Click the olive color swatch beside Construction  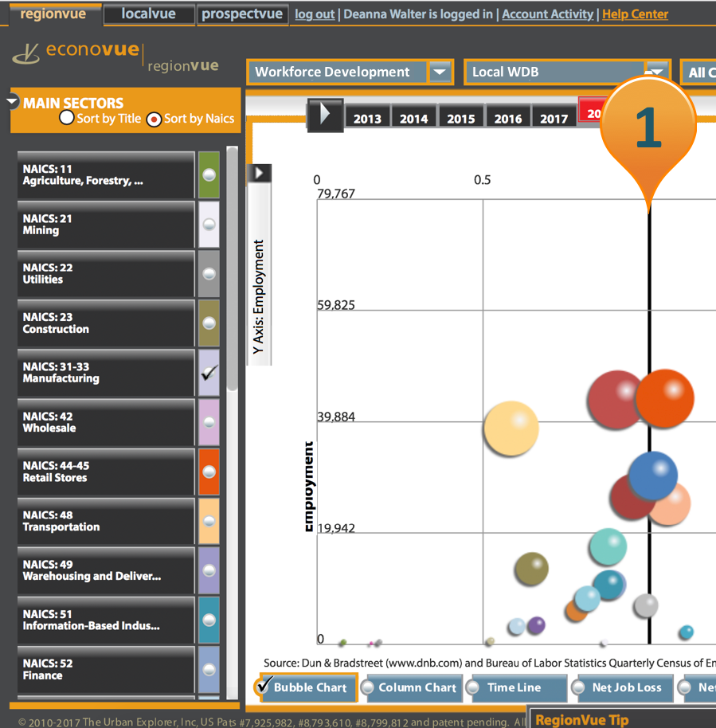pyautogui.click(x=209, y=323)
